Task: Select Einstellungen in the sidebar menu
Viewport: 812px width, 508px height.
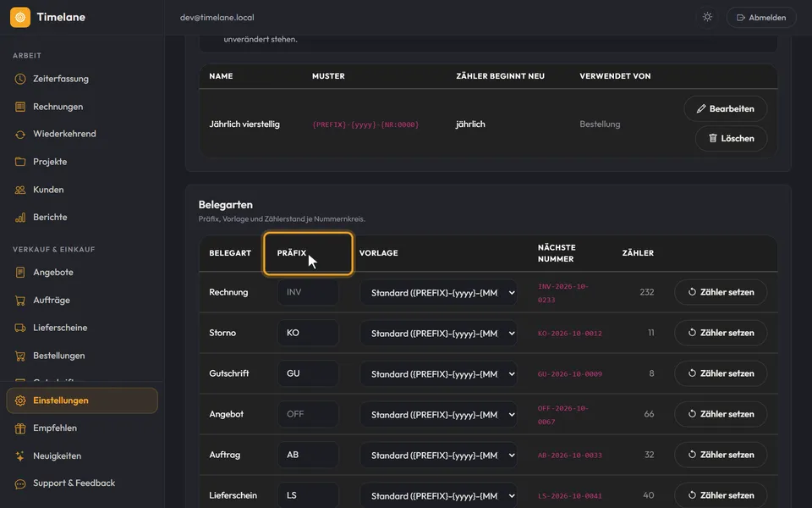Action: 82,400
